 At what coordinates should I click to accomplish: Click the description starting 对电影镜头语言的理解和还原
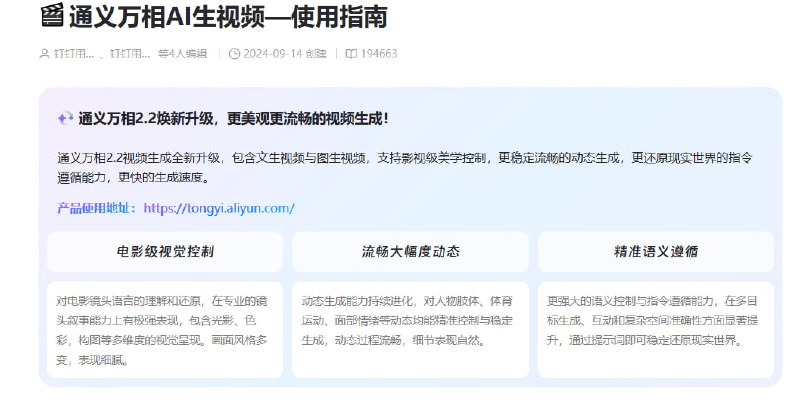(162, 331)
